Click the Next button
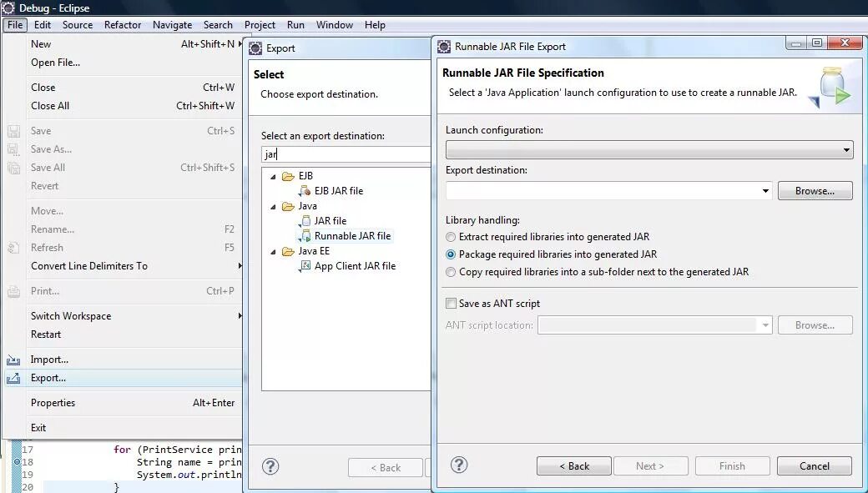This screenshot has height=493, width=868. pyautogui.click(x=650, y=465)
